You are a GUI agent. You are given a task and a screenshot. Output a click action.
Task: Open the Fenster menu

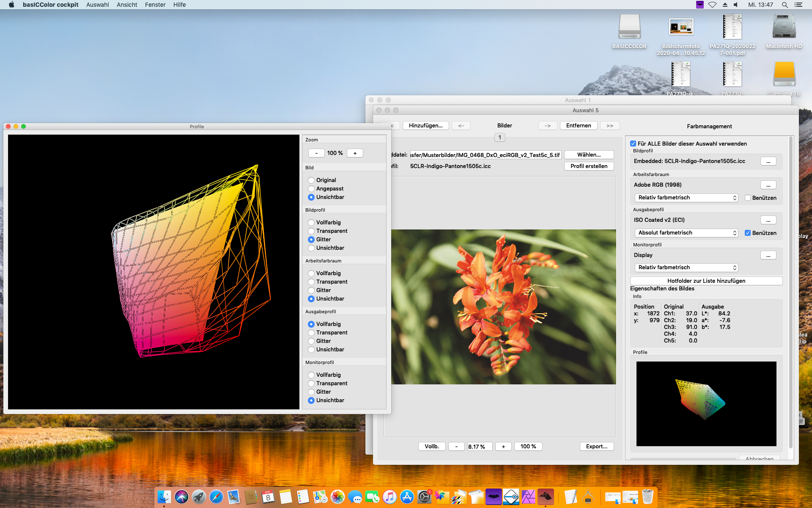[x=155, y=5]
